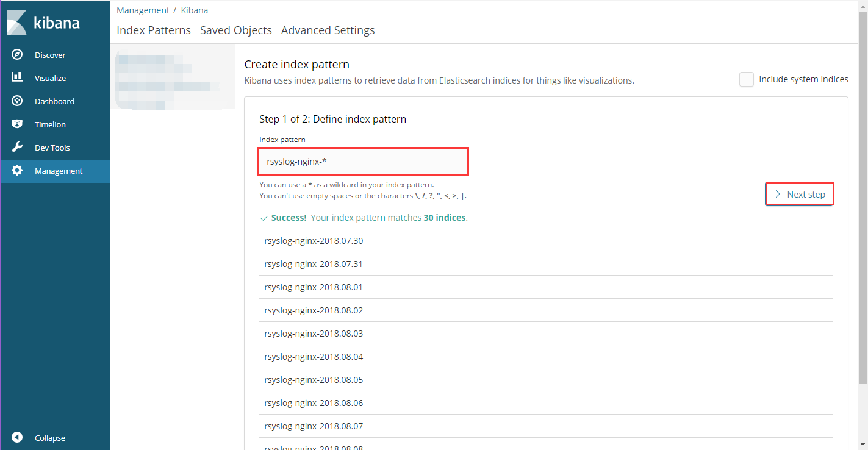This screenshot has width=868, height=450.
Task: Click the Index pattern field label
Action: point(282,140)
